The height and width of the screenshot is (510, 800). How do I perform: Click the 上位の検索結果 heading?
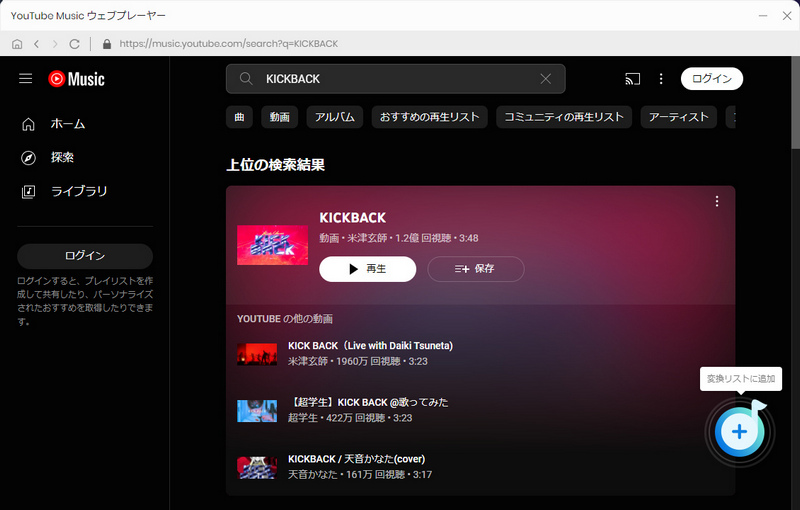(x=276, y=165)
